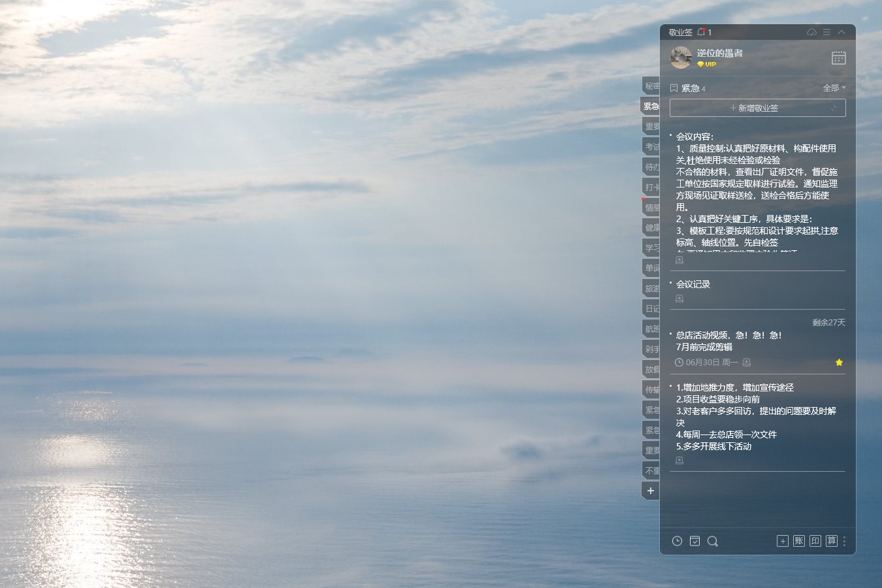This screenshot has height=588, width=882.
Task: Open the notification bell in title bar
Action: tap(701, 32)
